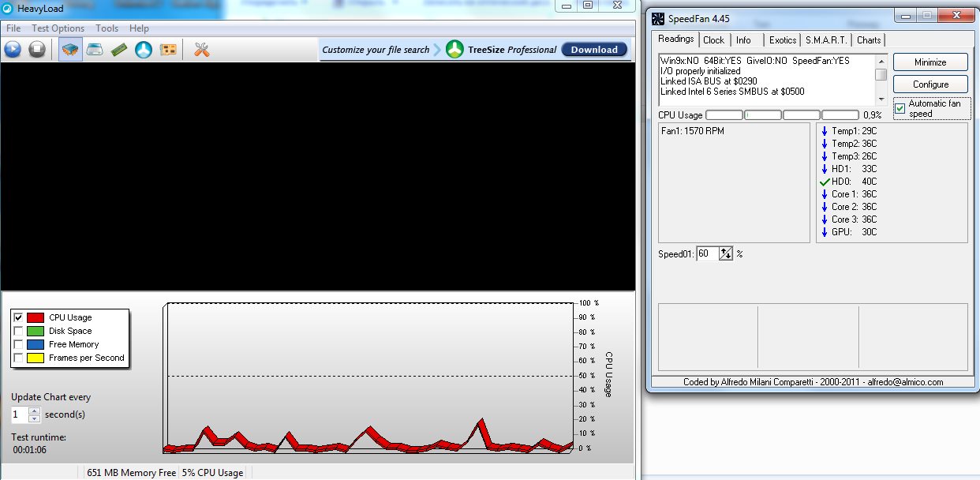Open the Test Options menu

click(x=58, y=28)
